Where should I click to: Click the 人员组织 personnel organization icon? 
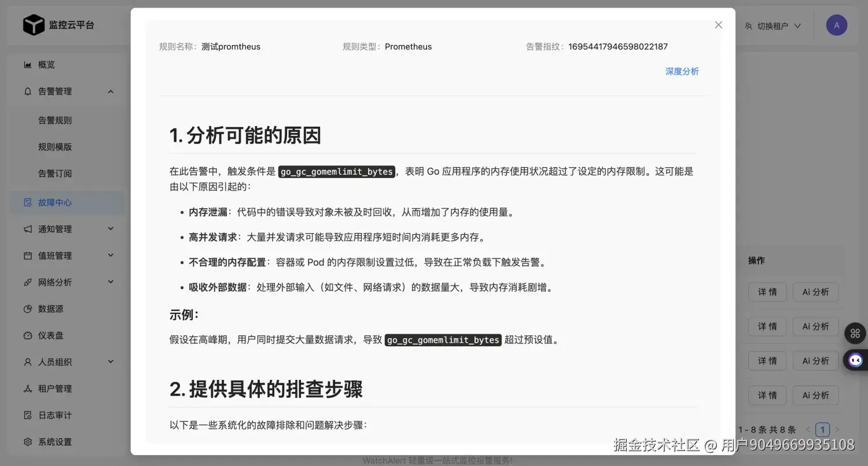(27, 362)
